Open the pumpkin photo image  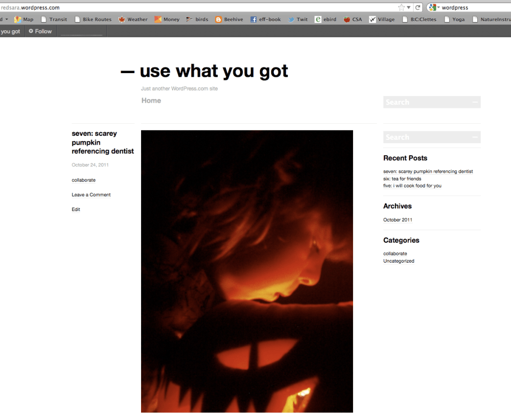click(x=247, y=271)
